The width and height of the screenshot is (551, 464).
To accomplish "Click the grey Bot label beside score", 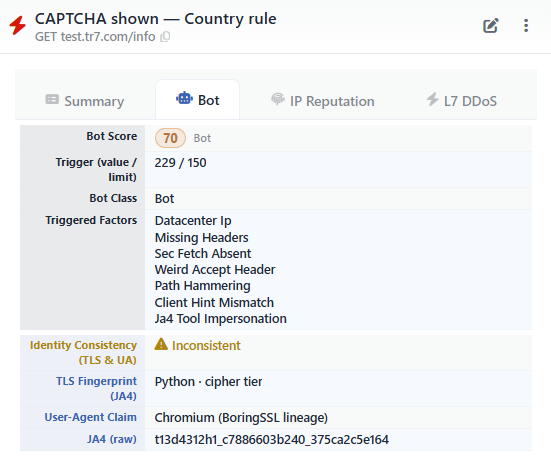I will tap(202, 138).
